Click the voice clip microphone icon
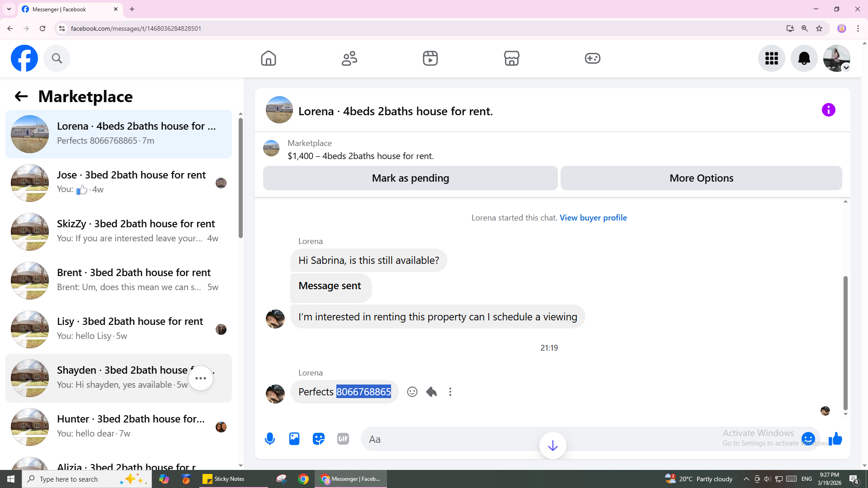 click(x=270, y=439)
